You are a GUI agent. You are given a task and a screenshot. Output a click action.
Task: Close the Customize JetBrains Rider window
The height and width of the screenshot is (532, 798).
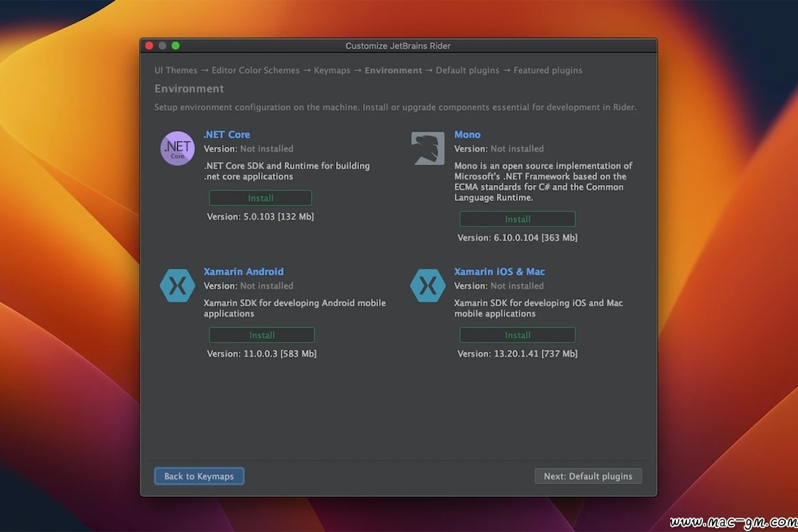coord(149,45)
